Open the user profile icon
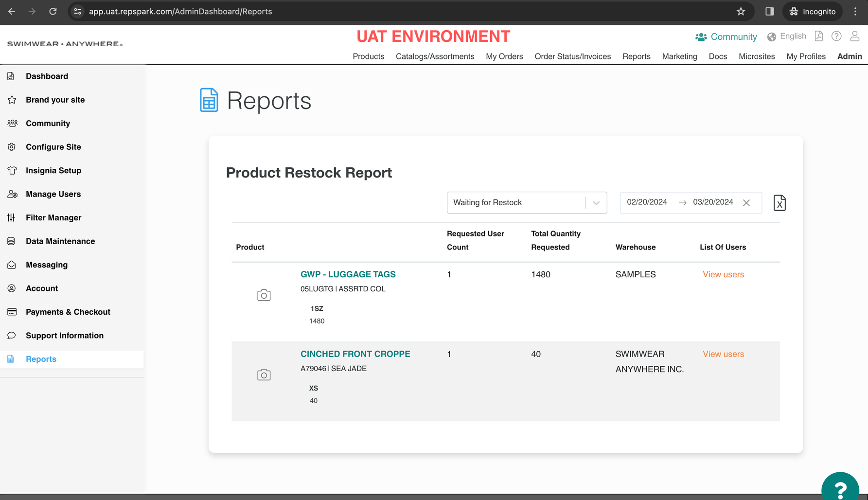The image size is (868, 500). pos(854,36)
